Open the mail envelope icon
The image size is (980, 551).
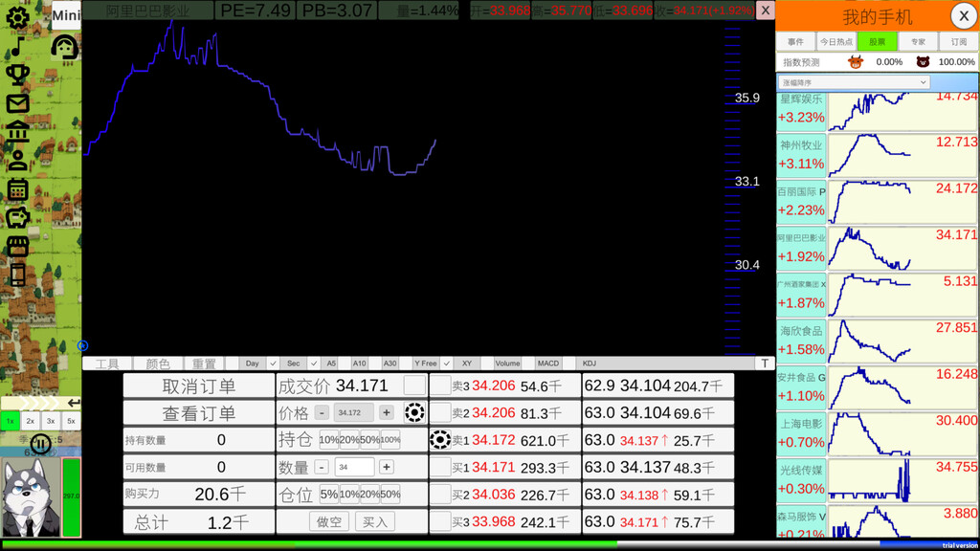tap(17, 103)
